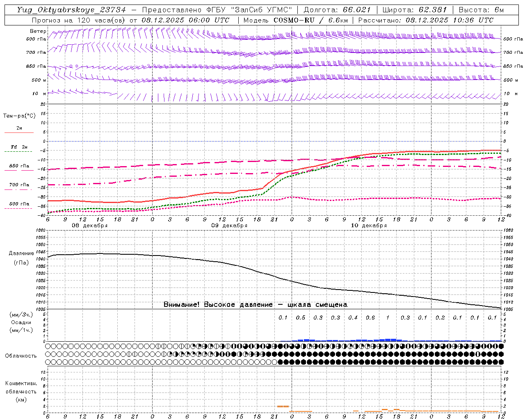Click the warning Внимание! Высокое давление — шкала смещена
The width and height of the screenshot is (525, 420).
click(x=256, y=305)
